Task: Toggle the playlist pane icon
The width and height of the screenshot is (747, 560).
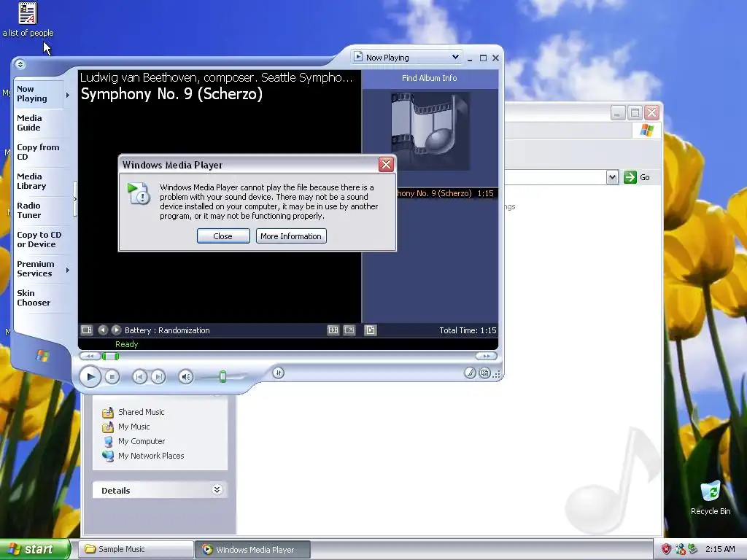Action: (370, 330)
